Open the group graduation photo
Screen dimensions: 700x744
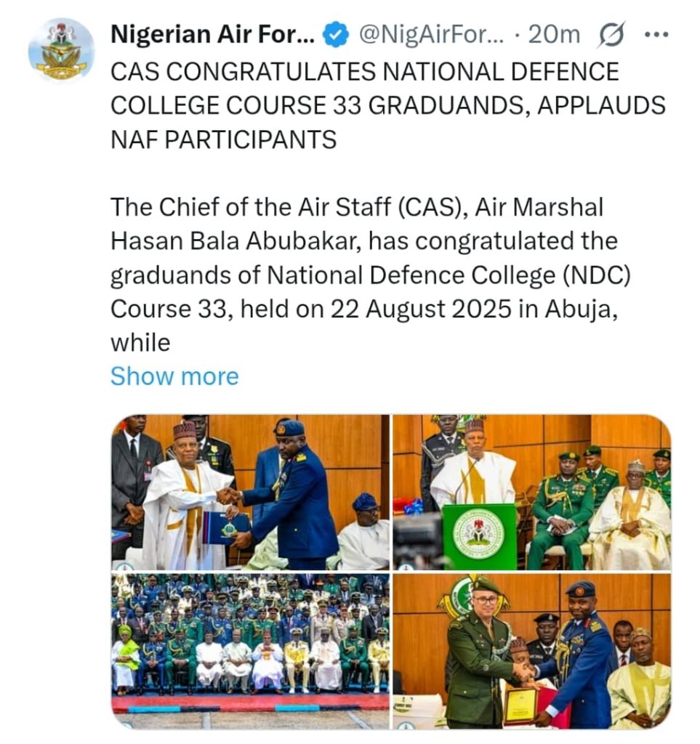coord(250,651)
